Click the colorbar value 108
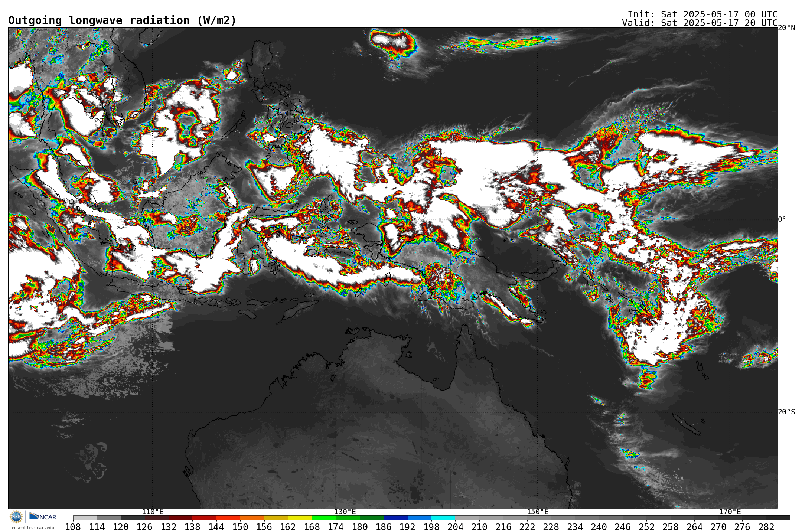Screen dimensions: 802x532 click(x=73, y=527)
